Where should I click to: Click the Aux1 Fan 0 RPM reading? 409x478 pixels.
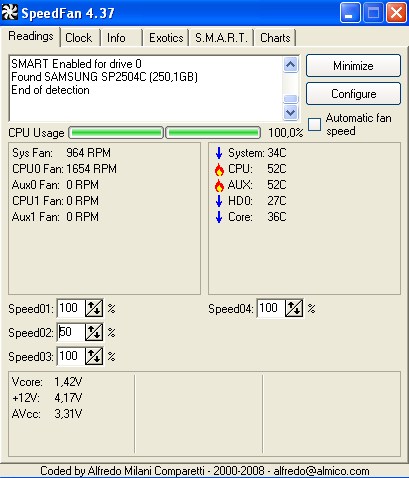55,217
